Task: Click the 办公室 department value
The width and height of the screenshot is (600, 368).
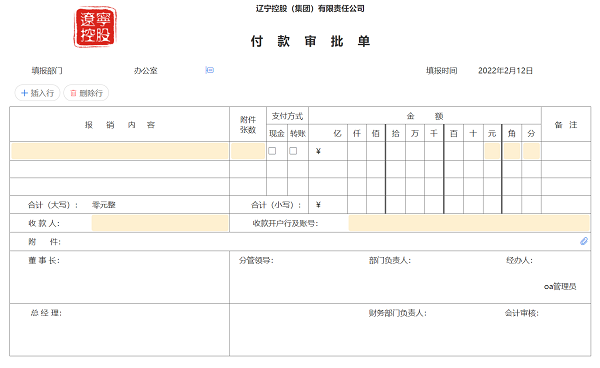Action: pyautogui.click(x=145, y=70)
